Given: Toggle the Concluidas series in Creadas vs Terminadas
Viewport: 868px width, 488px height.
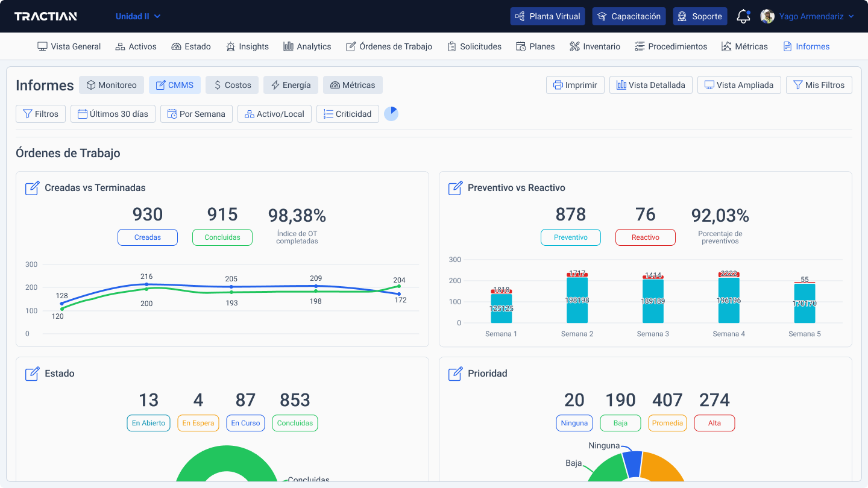Looking at the screenshot, I should tap(222, 237).
